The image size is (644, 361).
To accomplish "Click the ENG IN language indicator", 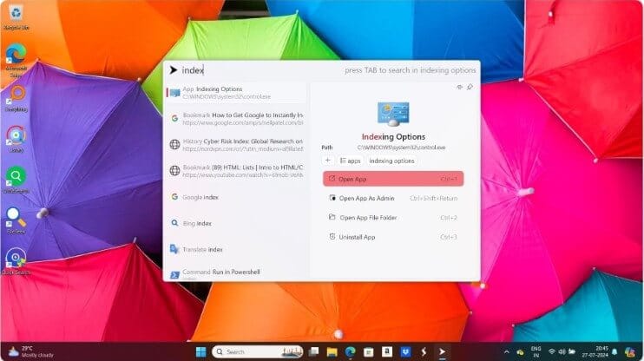I will [536, 352].
